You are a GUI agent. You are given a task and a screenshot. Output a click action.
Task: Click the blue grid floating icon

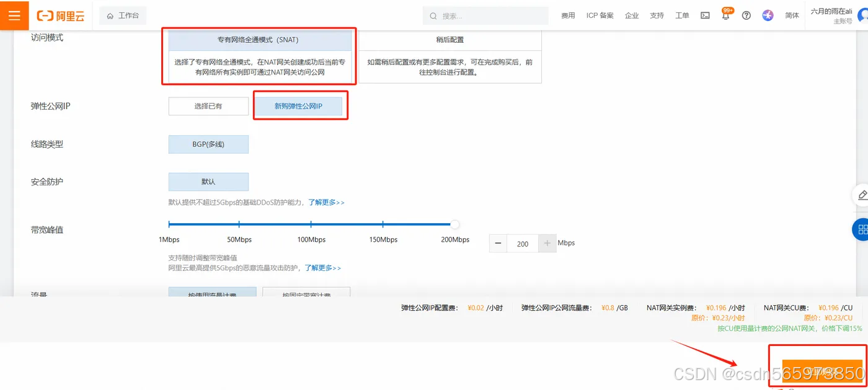click(861, 230)
